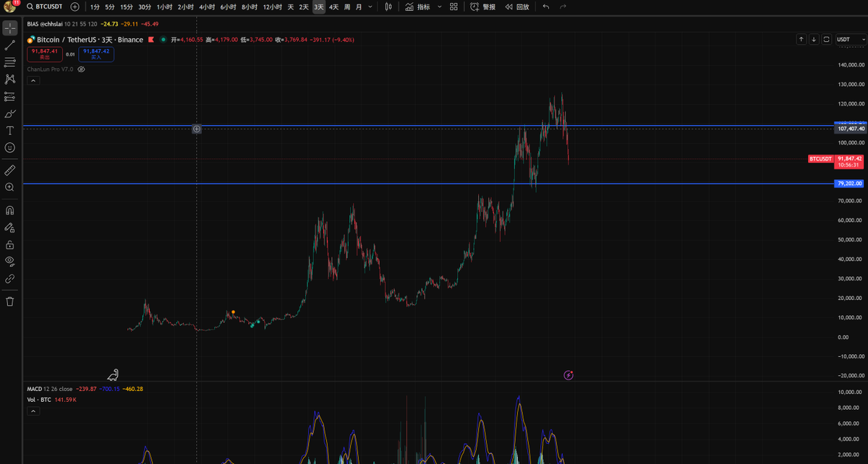Switch to 1小时 timeframe

coord(164,7)
